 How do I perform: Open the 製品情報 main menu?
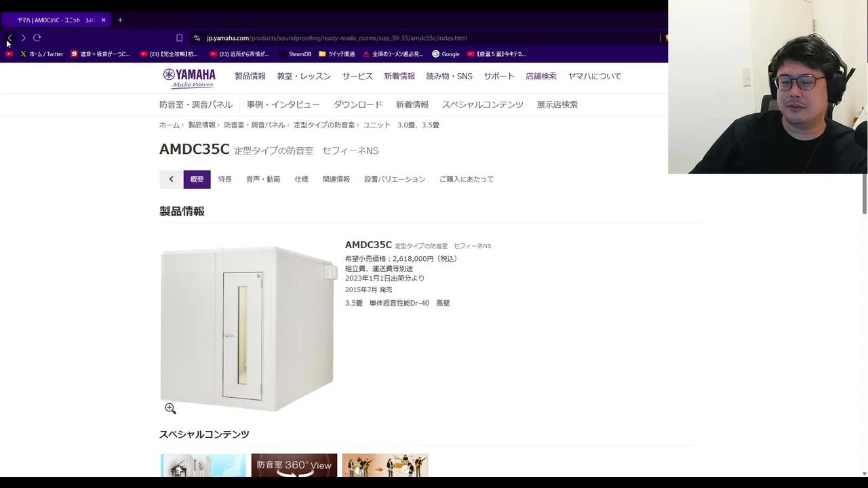point(250,77)
